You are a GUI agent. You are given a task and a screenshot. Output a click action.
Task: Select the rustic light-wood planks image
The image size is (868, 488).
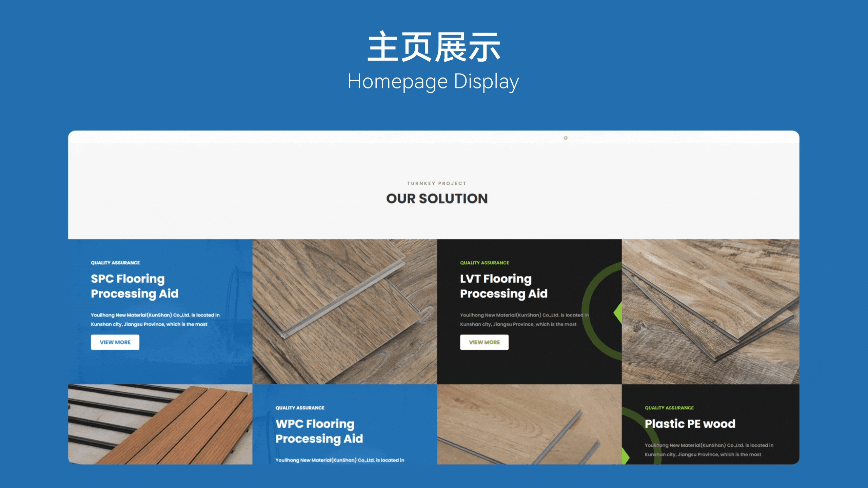(x=710, y=312)
